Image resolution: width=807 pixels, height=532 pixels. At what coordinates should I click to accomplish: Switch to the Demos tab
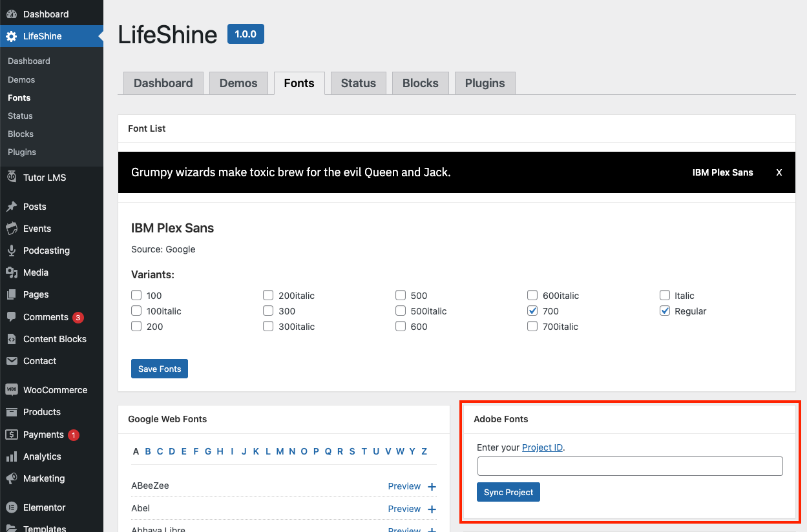click(x=238, y=83)
